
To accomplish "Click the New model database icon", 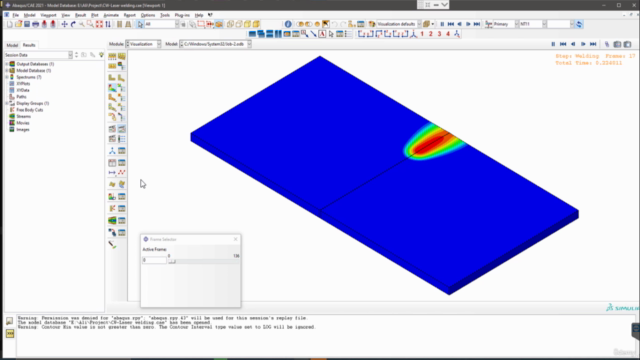I will pyautogui.click(x=10, y=24).
